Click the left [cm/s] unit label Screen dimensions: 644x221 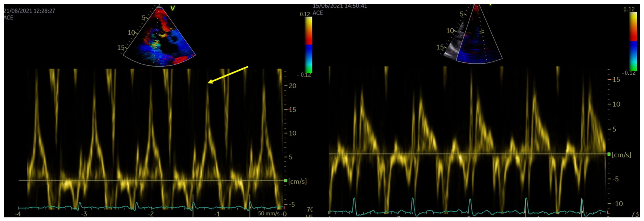[x=297, y=181]
